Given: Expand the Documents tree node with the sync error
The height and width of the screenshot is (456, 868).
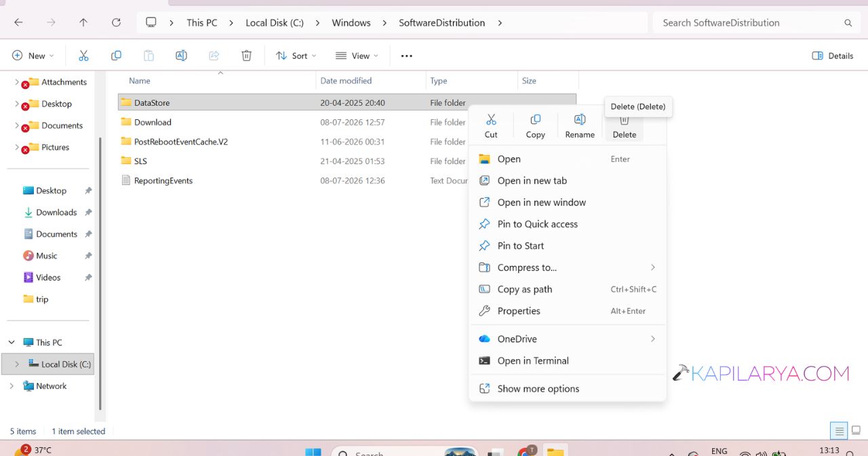Looking at the screenshot, I should click(x=17, y=125).
